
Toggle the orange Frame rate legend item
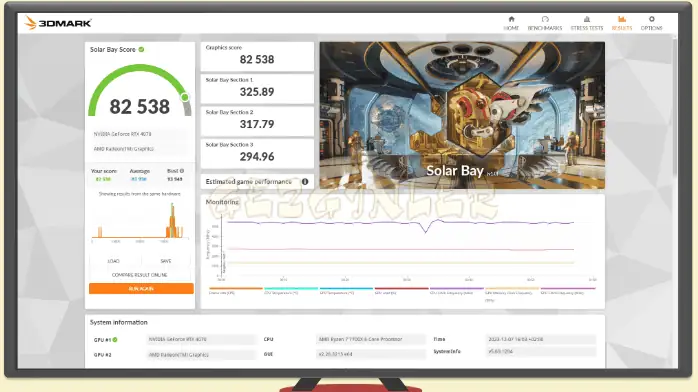[235, 291]
